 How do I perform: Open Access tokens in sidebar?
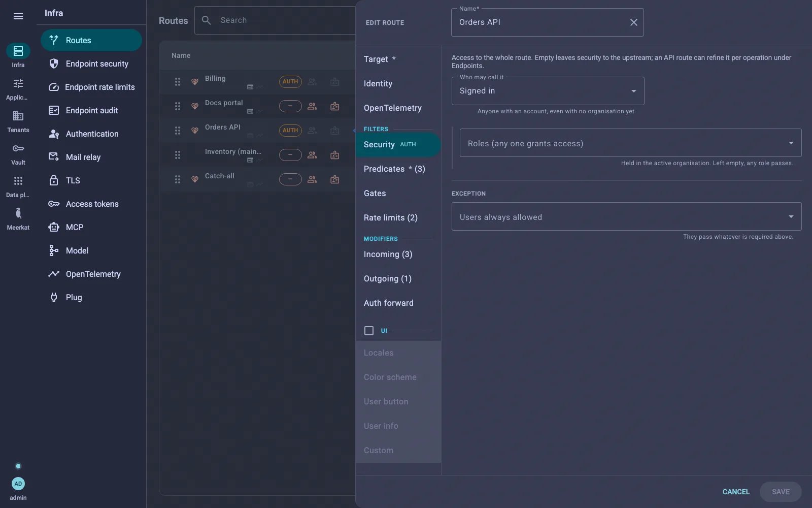pos(91,204)
